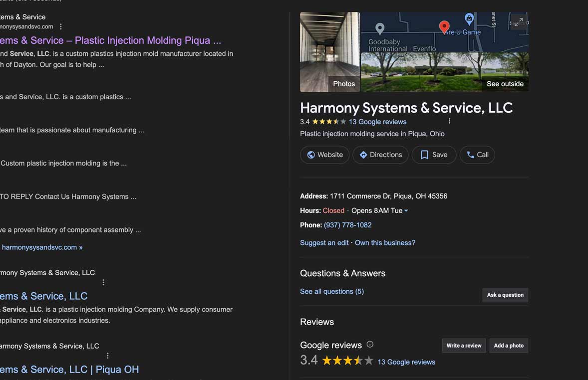
Task: Click Add a photo button
Action: click(509, 346)
